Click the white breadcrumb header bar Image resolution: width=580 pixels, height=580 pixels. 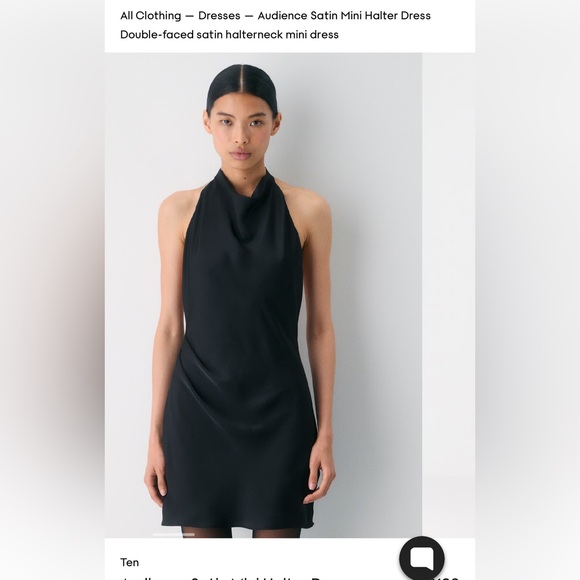(290, 26)
